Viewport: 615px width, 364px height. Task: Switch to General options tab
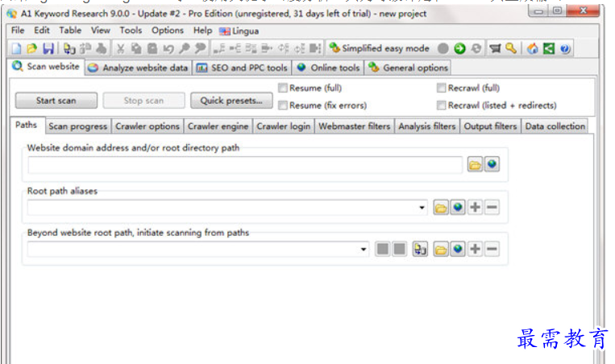(x=408, y=68)
